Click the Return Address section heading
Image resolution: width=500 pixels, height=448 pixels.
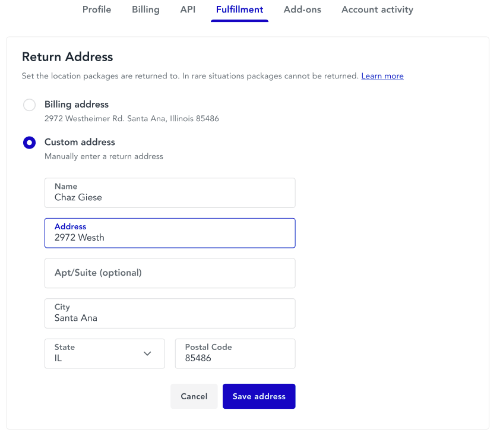(x=67, y=57)
